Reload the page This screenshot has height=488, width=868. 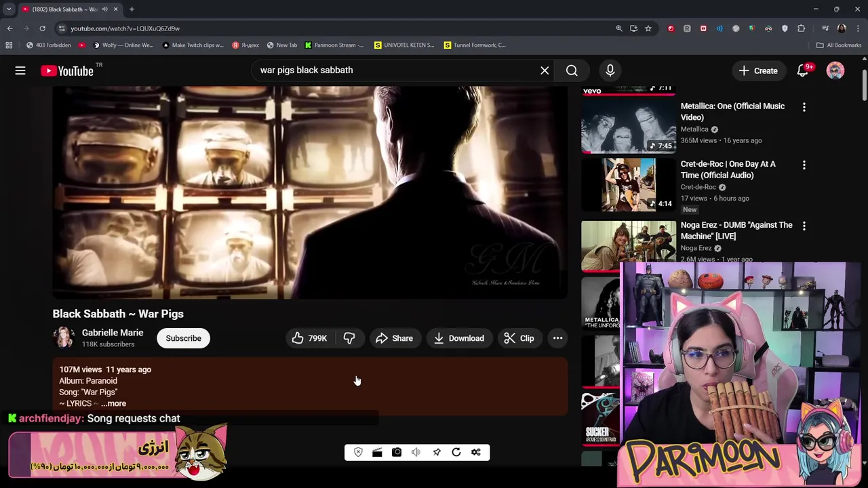(42, 28)
